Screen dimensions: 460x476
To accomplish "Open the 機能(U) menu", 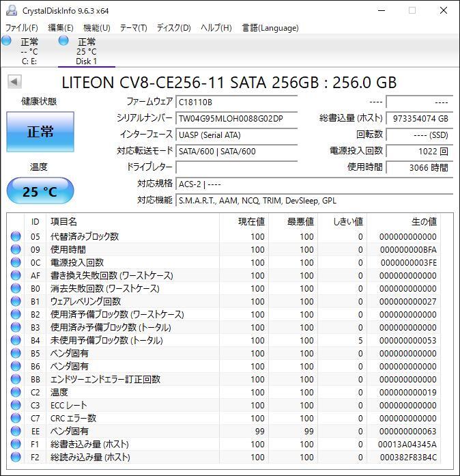I will (x=97, y=28).
